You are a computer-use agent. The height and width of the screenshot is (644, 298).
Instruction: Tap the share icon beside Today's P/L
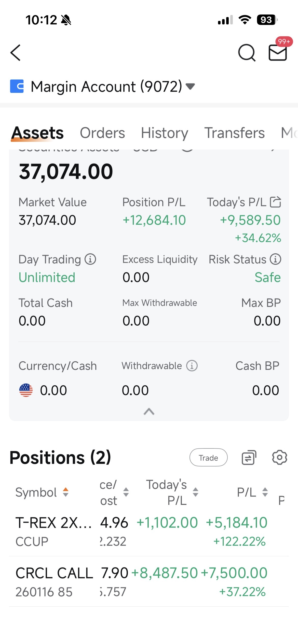click(276, 202)
